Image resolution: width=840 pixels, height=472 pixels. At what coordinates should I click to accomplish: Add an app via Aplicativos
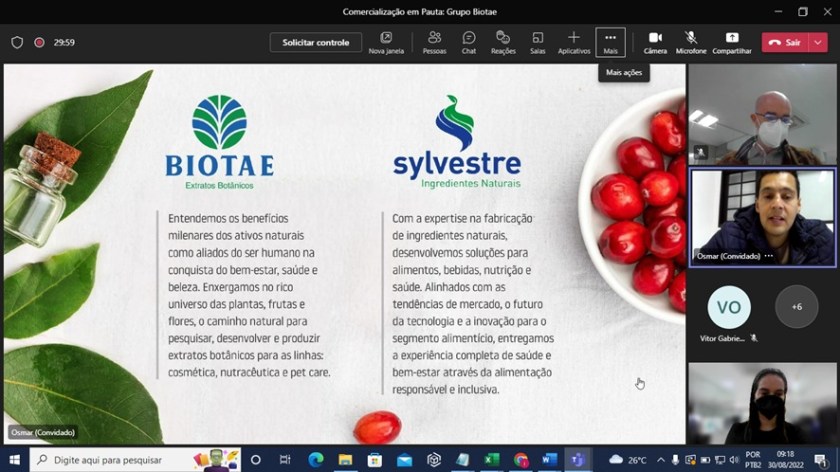(574, 42)
